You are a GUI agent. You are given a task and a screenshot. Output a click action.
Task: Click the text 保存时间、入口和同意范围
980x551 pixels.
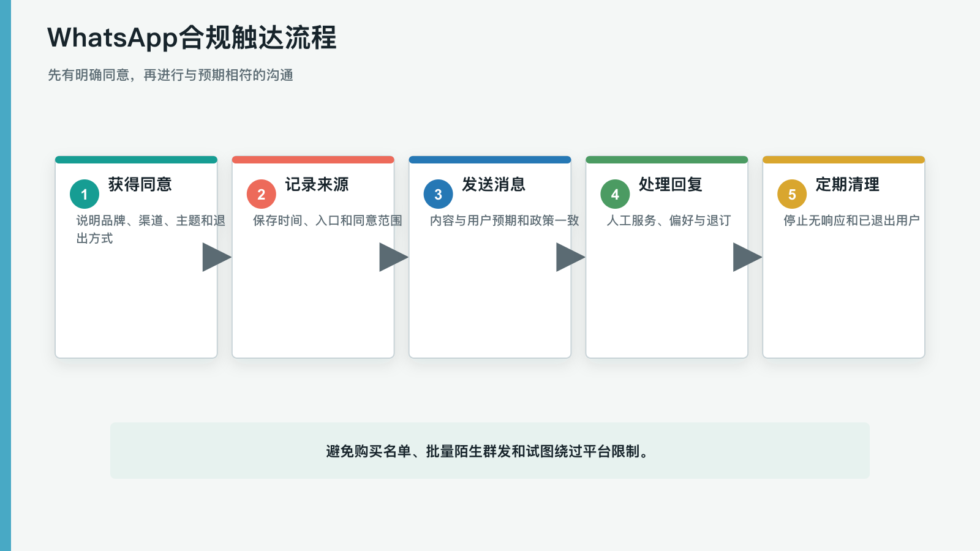tap(328, 220)
